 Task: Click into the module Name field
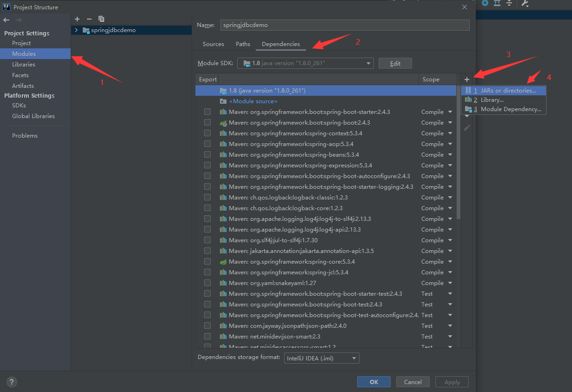pyautogui.click(x=345, y=25)
